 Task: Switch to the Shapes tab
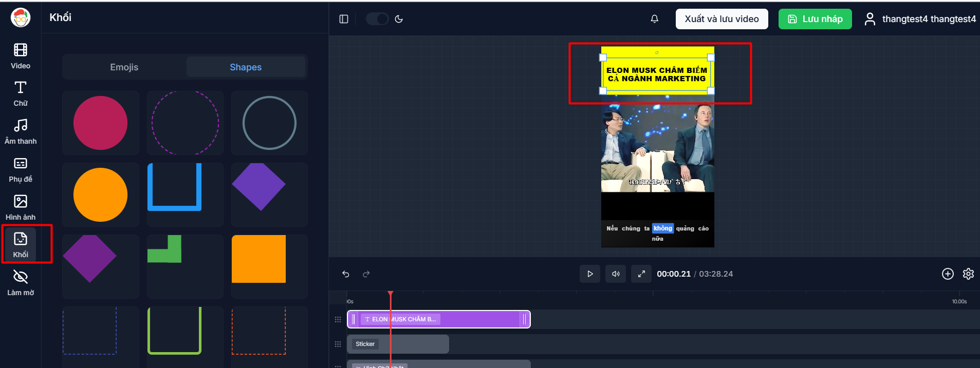(x=246, y=67)
